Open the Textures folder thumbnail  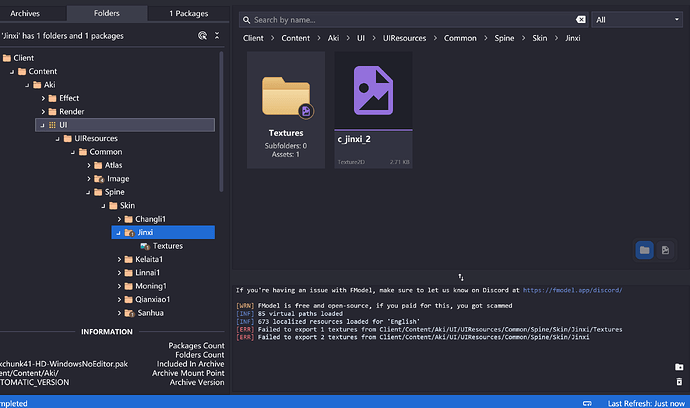point(286,110)
